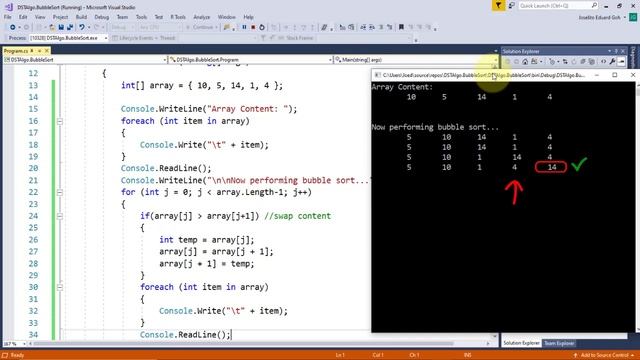Open the Edit menu

23,17
